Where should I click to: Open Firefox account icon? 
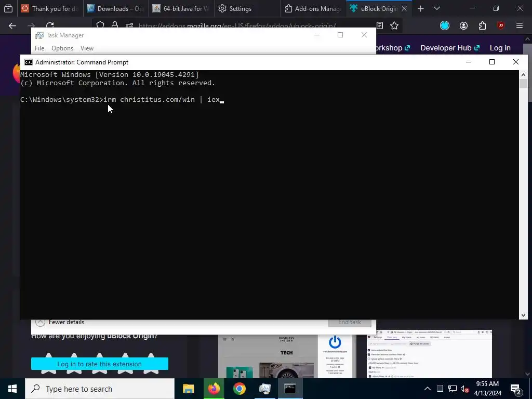[463, 25]
